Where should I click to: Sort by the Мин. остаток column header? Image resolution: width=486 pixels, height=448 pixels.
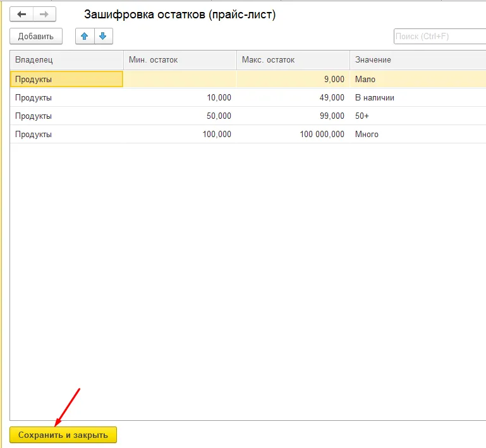point(180,60)
